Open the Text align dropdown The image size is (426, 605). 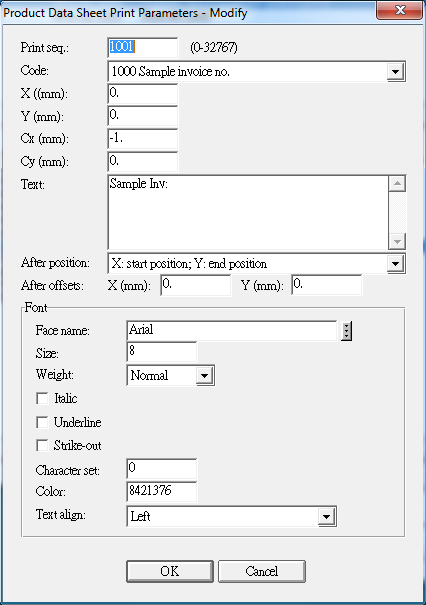pyautogui.click(x=326, y=516)
